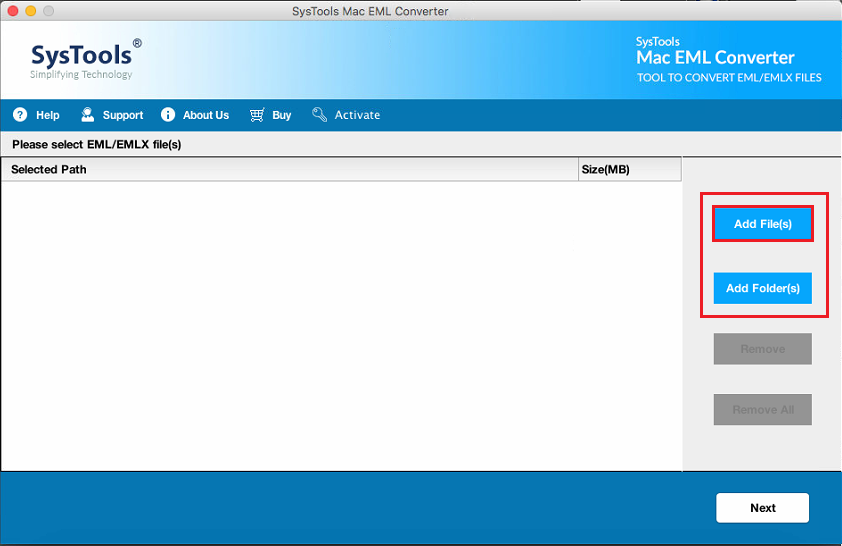Click the Support person icon
Viewport: 842px width, 546px height.
click(88, 114)
